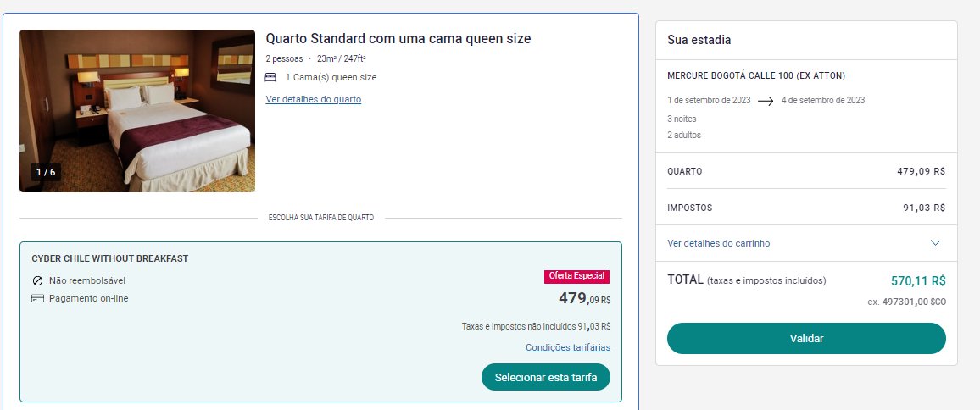980x410 pixels.
Task: Click the 479,09 R$ rate price
Action: [584, 299]
